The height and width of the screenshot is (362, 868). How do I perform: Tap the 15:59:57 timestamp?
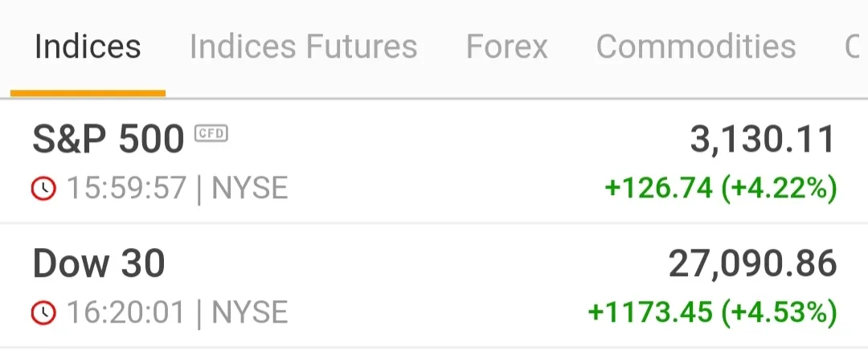(126, 189)
